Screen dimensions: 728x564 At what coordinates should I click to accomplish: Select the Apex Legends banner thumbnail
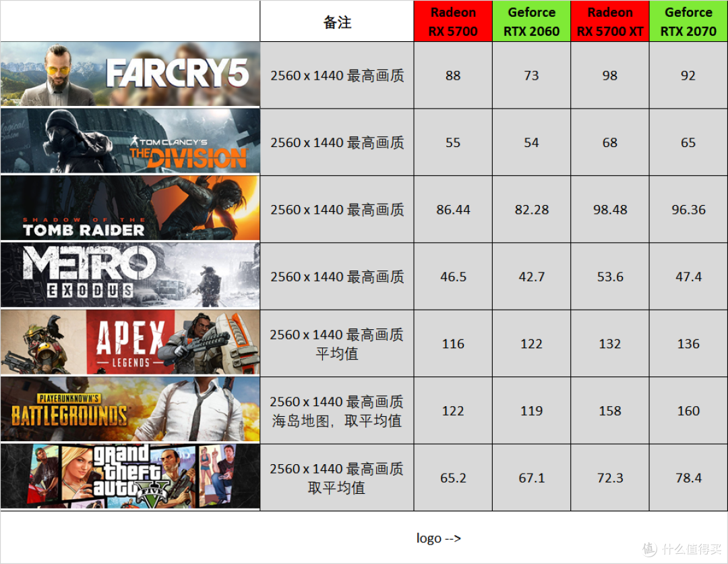click(x=130, y=343)
